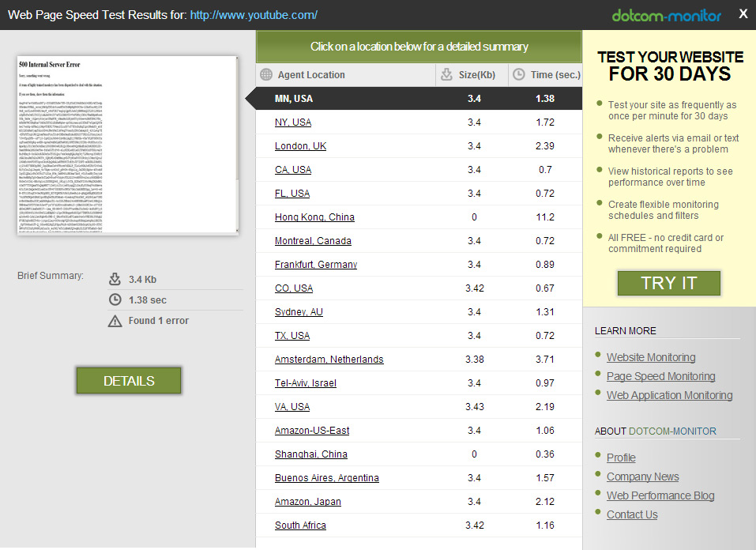Screen dimensions: 756x550
Task: Open the London, UK location summary
Action: coord(300,145)
